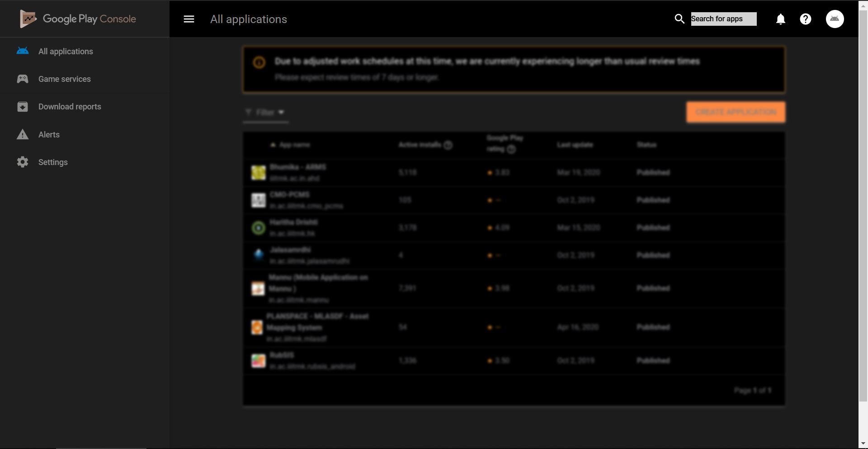
Task: Expand the Filter dropdown
Action: [265, 112]
